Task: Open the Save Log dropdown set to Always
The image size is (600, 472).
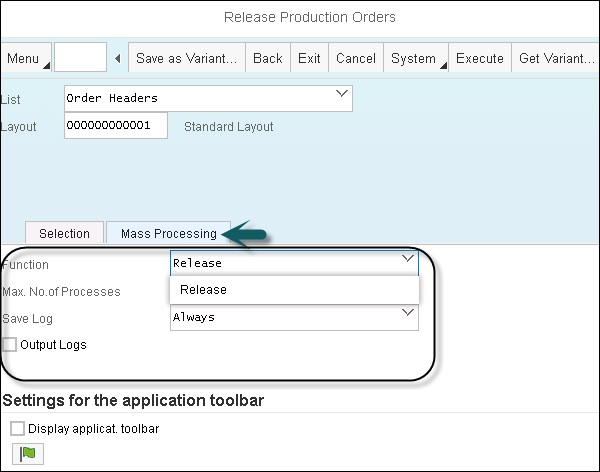Action: click(x=294, y=318)
